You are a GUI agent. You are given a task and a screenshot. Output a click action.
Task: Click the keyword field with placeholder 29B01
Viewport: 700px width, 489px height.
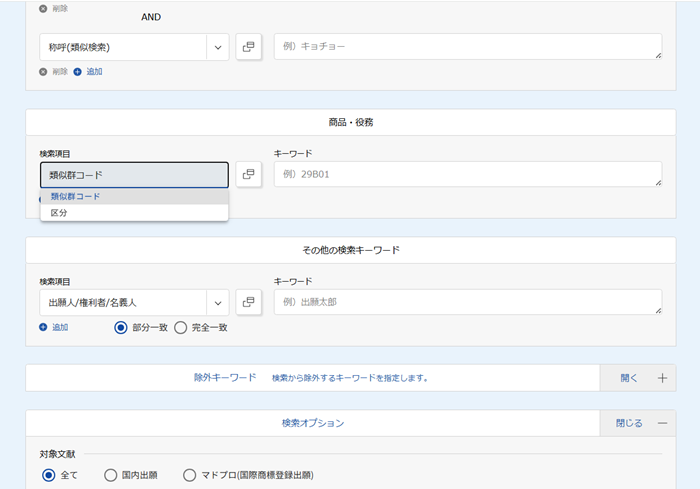pos(467,174)
